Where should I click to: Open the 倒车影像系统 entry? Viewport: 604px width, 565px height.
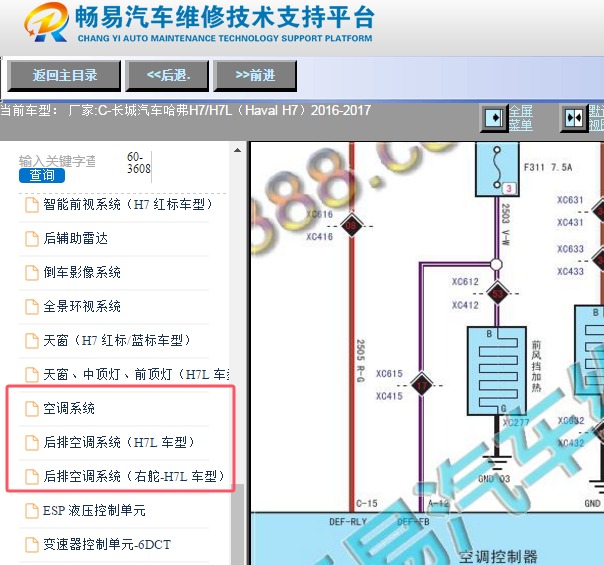tap(82, 272)
